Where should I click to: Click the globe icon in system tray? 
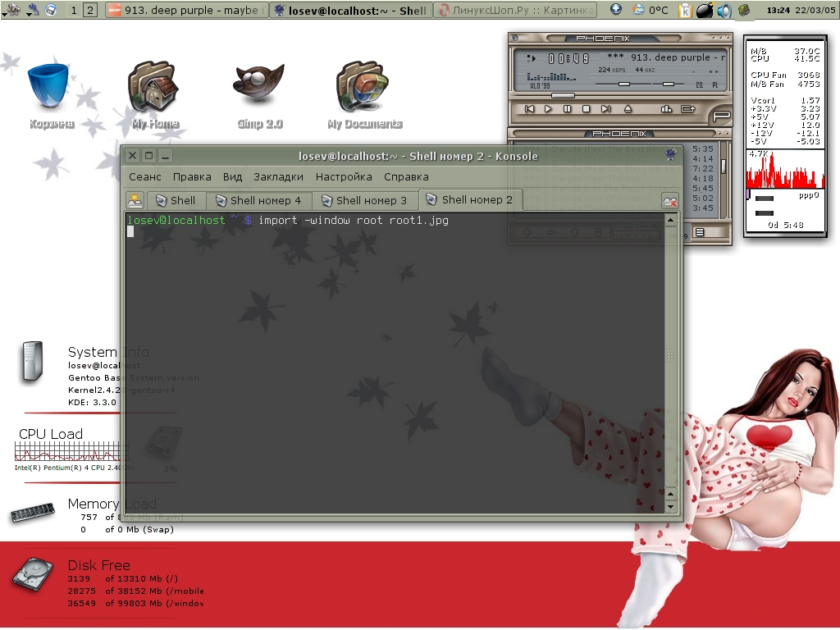coord(743,10)
